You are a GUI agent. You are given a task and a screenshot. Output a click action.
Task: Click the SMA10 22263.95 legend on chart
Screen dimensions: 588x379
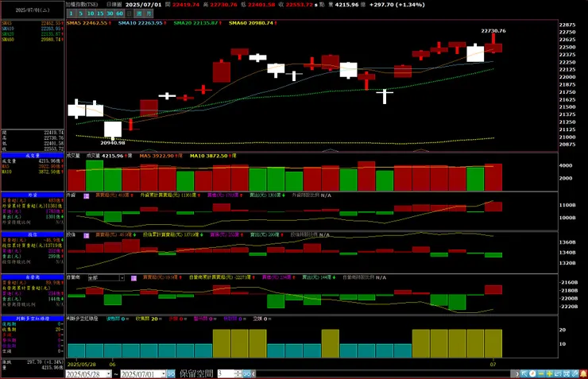pyautogui.click(x=142, y=23)
